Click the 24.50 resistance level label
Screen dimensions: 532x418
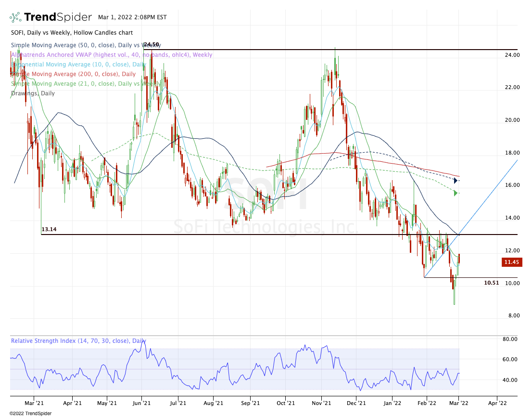(x=151, y=44)
